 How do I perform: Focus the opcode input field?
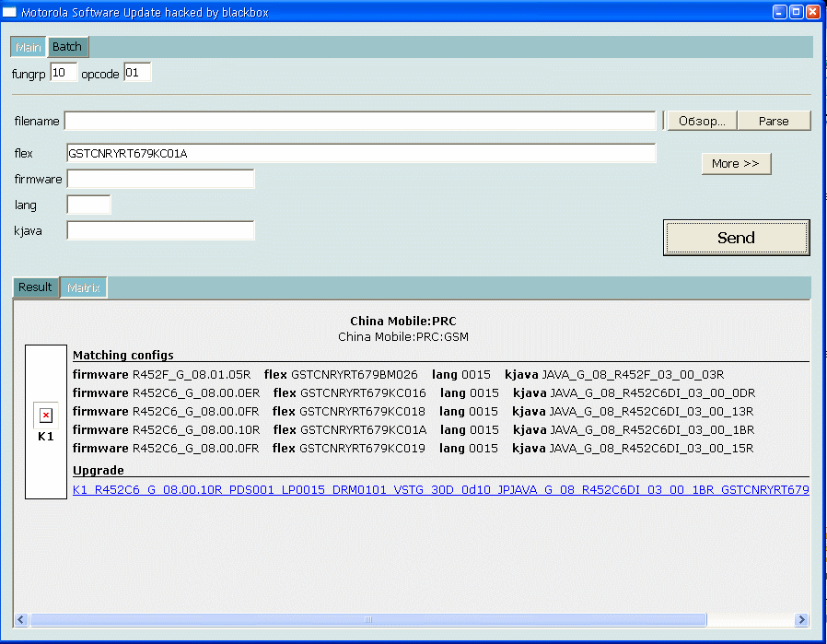(x=137, y=72)
